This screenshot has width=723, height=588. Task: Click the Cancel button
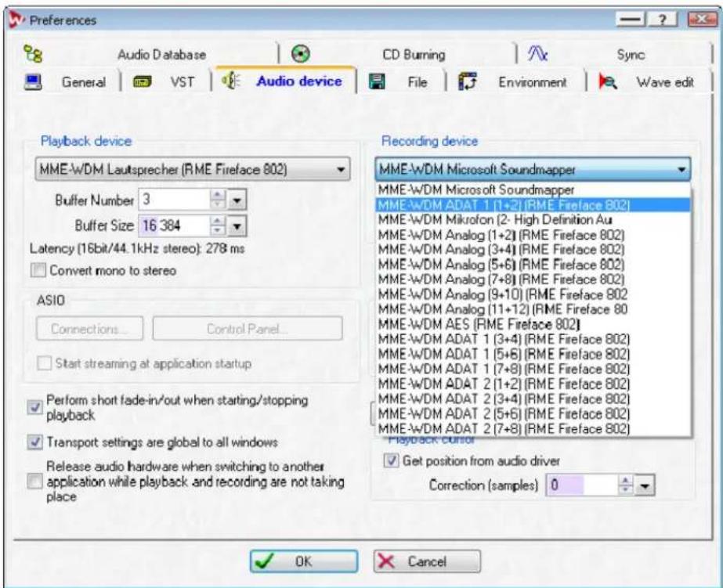point(427,561)
